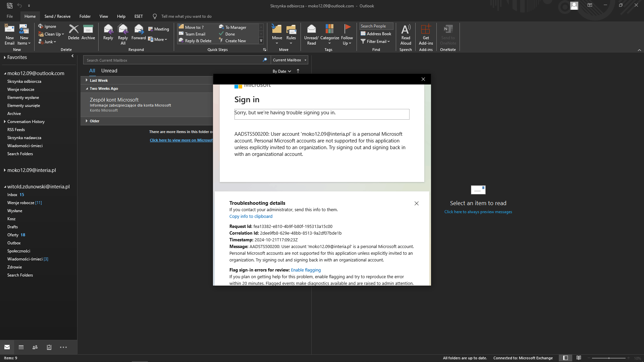Close the Troubleshooting details panel
The width and height of the screenshot is (644, 362).
(x=417, y=203)
